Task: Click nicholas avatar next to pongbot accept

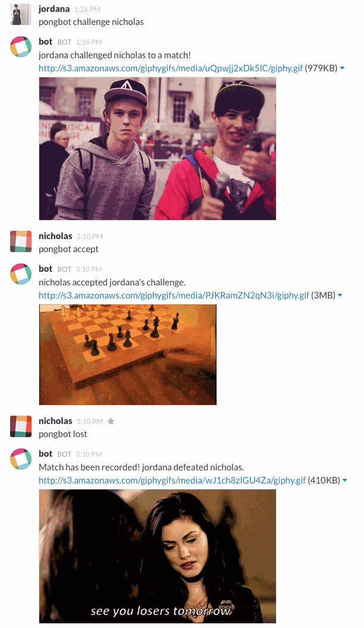Action: click(x=20, y=241)
